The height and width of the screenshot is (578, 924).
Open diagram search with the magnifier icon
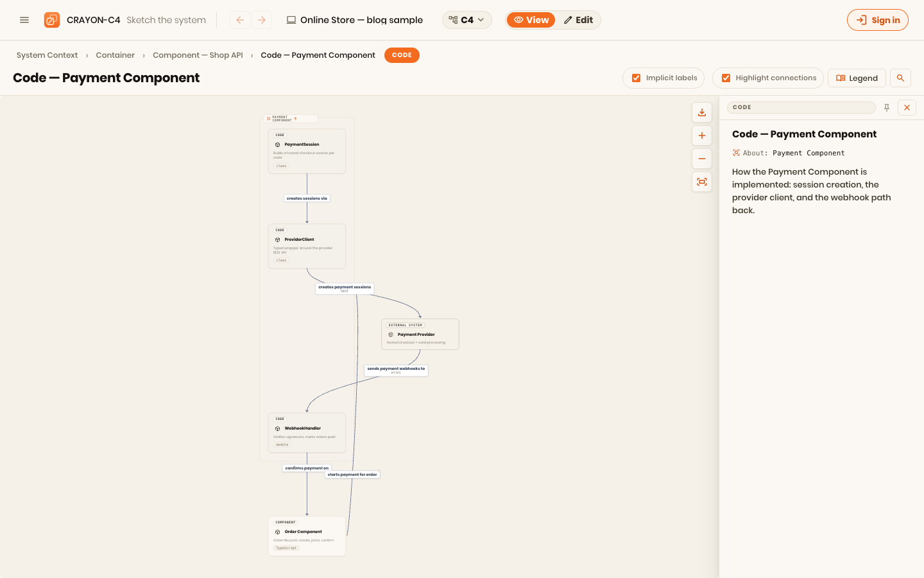[x=900, y=78]
